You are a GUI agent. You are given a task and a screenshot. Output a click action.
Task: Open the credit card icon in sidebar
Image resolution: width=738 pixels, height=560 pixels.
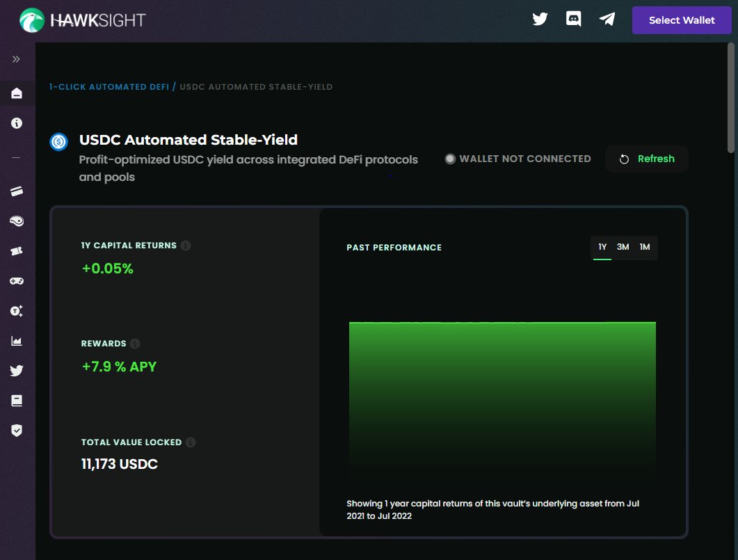point(17,191)
